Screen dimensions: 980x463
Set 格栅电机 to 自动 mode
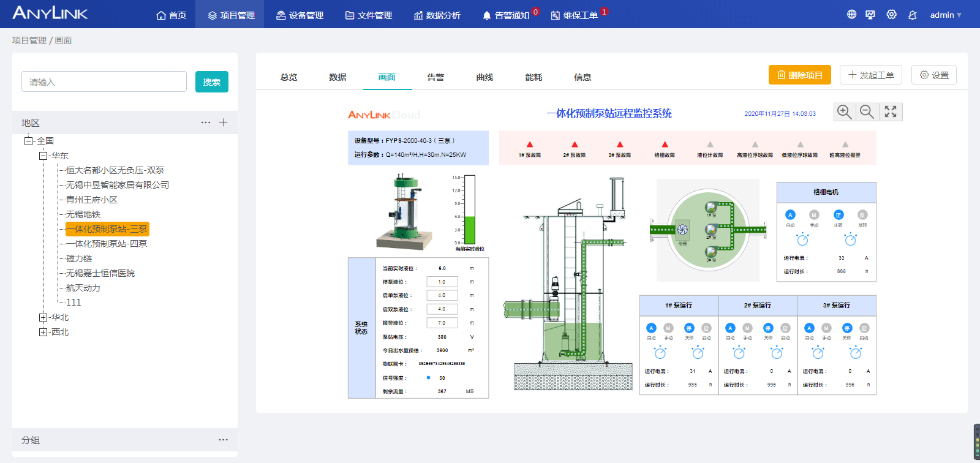790,215
